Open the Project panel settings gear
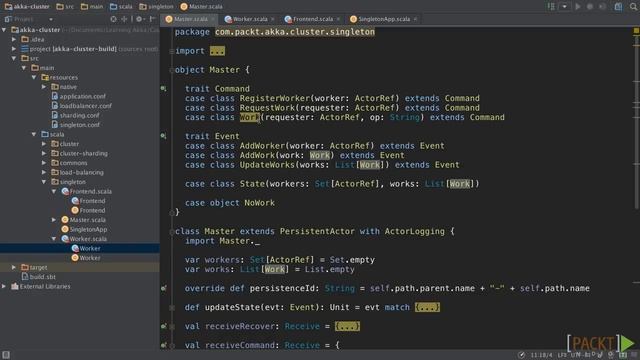640x360 pixels. [139, 19]
